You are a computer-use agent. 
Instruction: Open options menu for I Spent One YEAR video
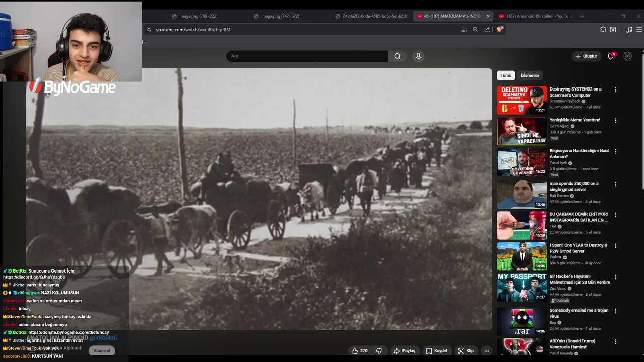615,246
